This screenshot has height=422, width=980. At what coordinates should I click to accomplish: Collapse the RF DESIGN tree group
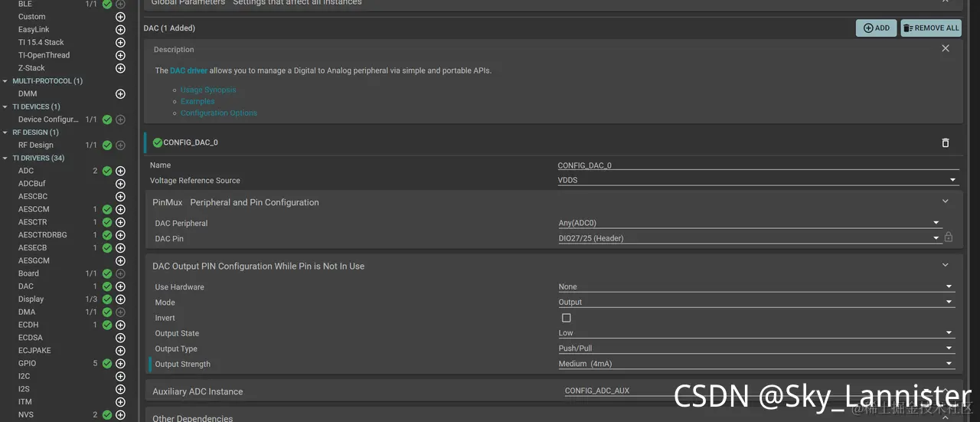5,132
